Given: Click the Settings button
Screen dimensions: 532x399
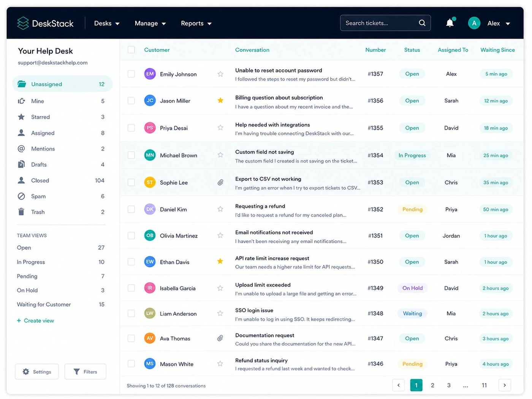Looking at the screenshot, I should click(x=37, y=372).
